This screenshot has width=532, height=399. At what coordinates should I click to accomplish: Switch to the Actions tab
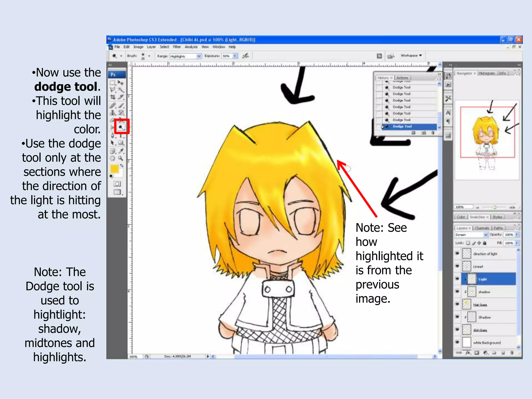point(402,78)
